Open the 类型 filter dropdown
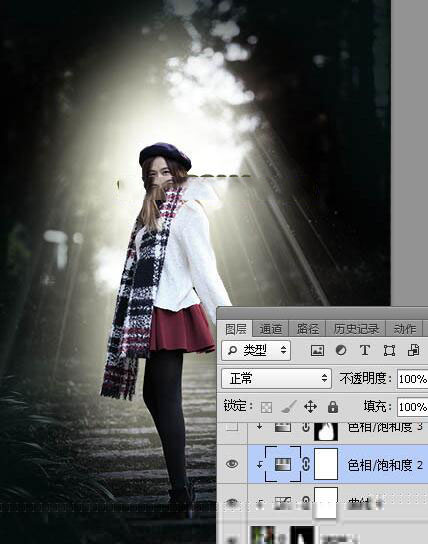Viewport: 428px width, 544px height. tap(256, 350)
